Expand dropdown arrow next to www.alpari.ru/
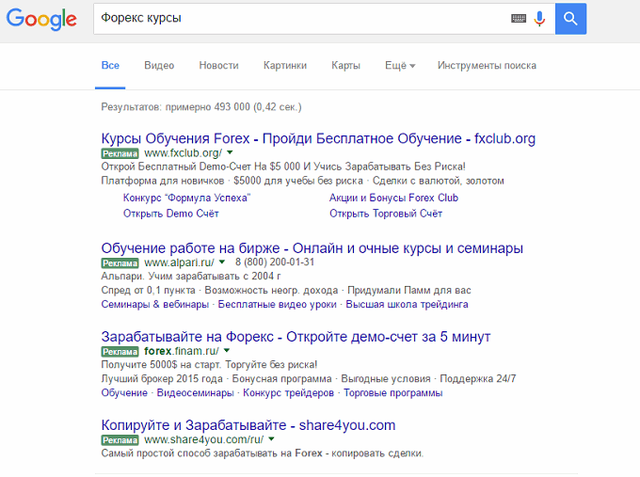Image resolution: width=640 pixels, height=477 pixels. pyautogui.click(x=222, y=262)
